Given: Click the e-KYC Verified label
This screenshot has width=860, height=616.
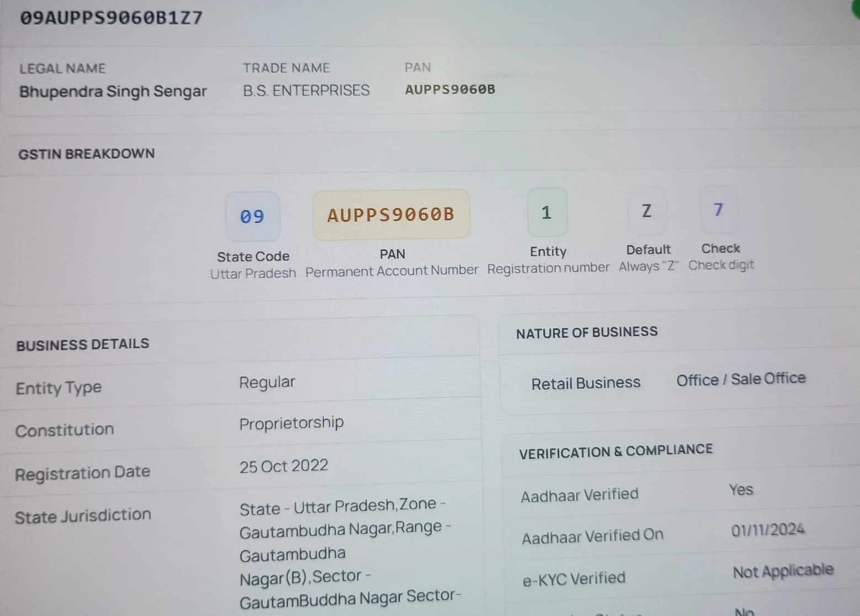Looking at the screenshot, I should 574,579.
